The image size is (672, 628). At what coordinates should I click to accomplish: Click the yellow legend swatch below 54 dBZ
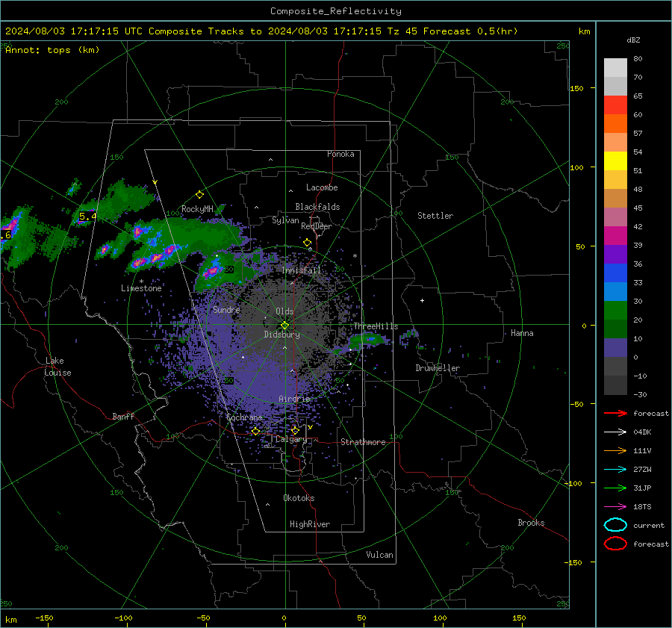coord(615,161)
